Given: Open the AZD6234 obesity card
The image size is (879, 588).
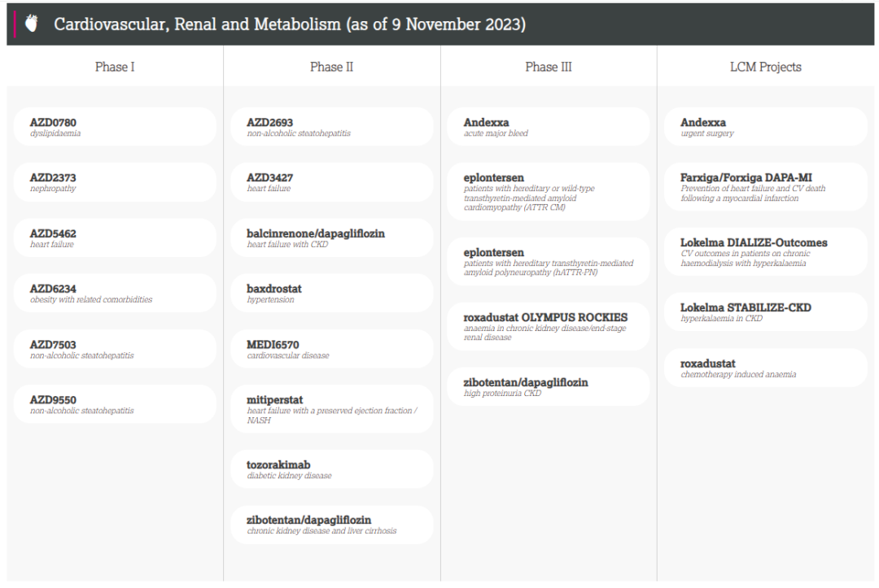Looking at the screenshot, I should click(115, 293).
